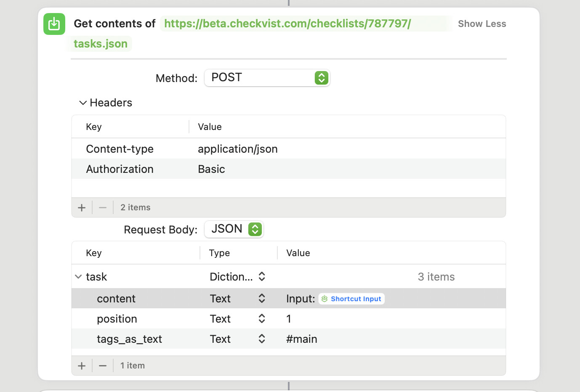
Task: Collapse the task dictionary row
Action: tap(78, 277)
